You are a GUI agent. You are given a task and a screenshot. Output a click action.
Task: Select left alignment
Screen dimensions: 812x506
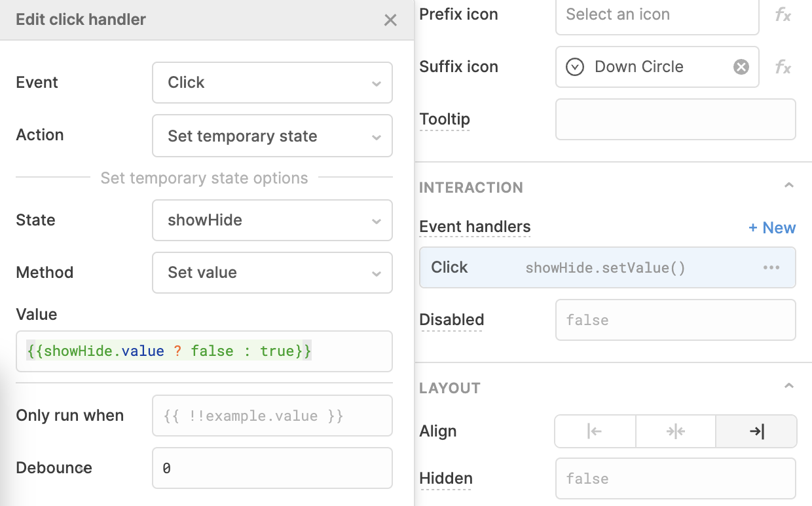[x=595, y=431]
